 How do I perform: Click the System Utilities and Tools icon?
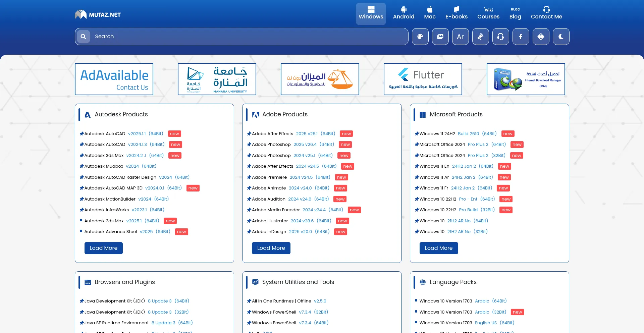(x=255, y=282)
